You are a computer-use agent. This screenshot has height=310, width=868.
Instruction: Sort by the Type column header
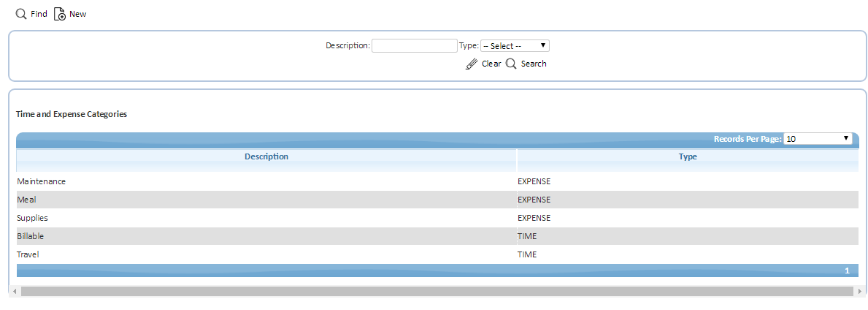click(688, 157)
